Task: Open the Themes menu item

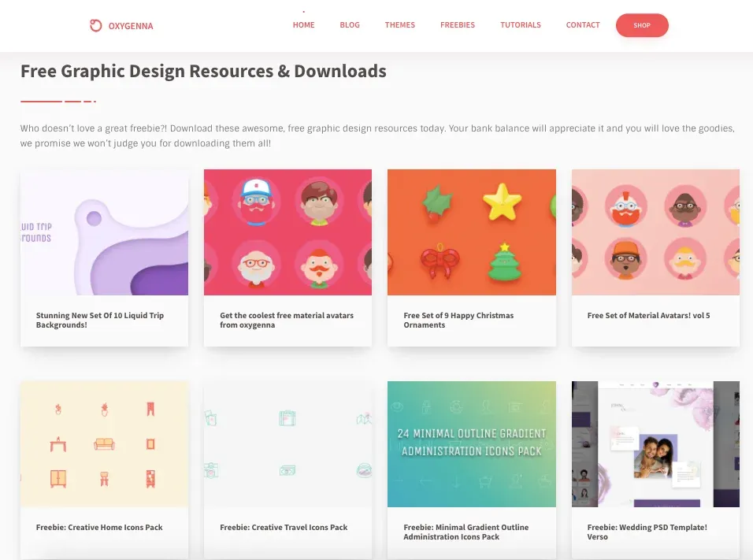Action: tap(399, 25)
